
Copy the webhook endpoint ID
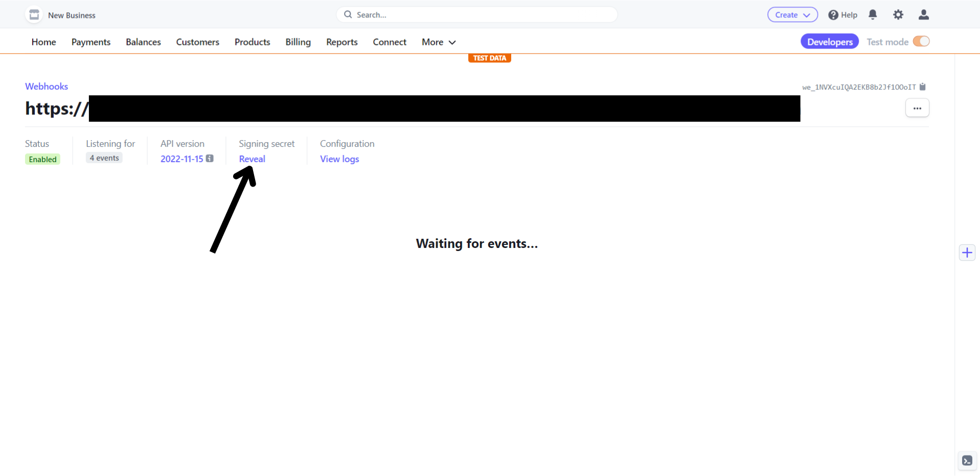pyautogui.click(x=923, y=87)
